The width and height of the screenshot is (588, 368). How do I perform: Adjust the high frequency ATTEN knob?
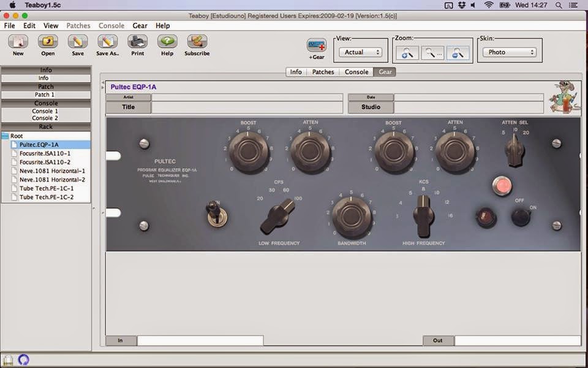pos(455,151)
